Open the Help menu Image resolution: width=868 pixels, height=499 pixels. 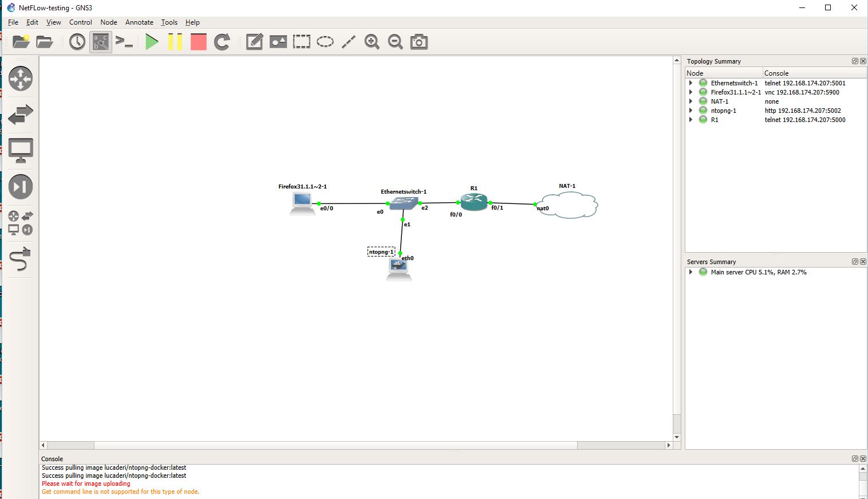pyautogui.click(x=192, y=22)
